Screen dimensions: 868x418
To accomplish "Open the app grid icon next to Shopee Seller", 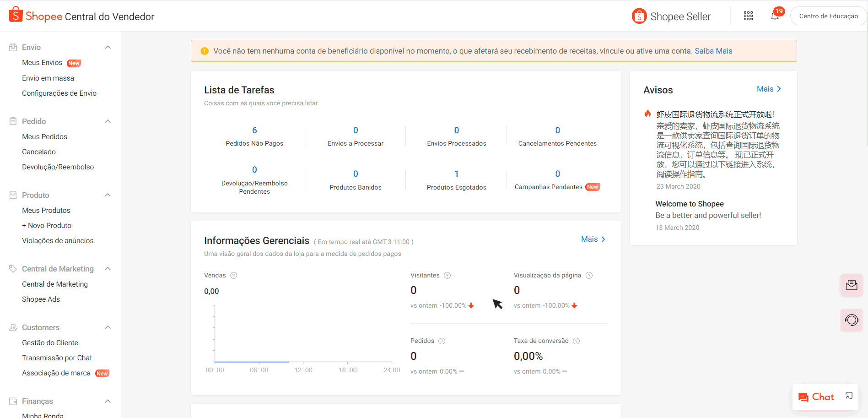I will tap(749, 16).
